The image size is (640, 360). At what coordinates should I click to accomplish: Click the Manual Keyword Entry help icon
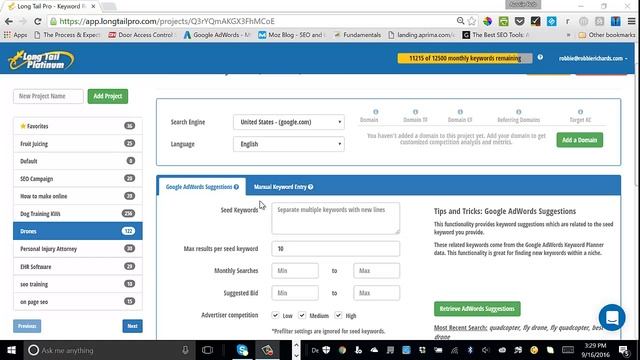tap(311, 187)
